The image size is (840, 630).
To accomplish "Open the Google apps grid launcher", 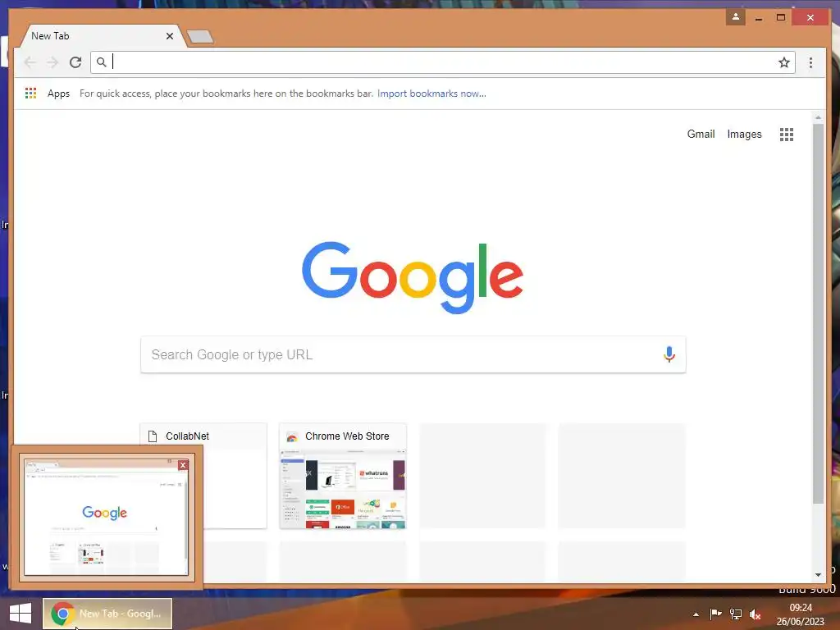I will click(787, 135).
